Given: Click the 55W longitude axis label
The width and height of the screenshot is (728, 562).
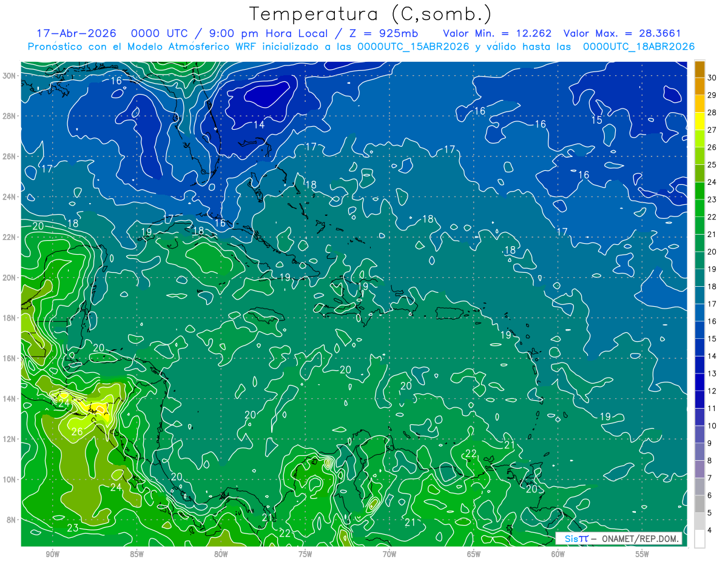Looking at the screenshot, I should coord(642,554).
